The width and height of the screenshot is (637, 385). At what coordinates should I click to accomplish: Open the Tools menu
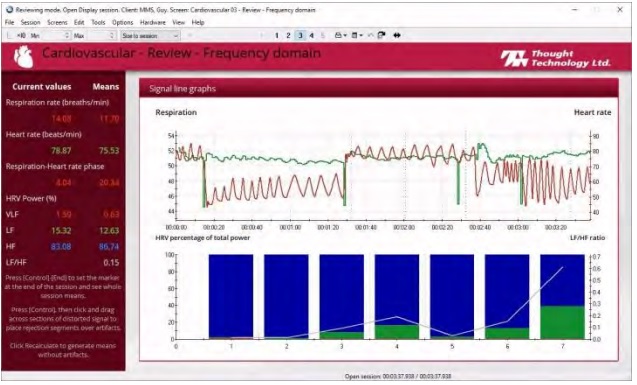(98, 23)
